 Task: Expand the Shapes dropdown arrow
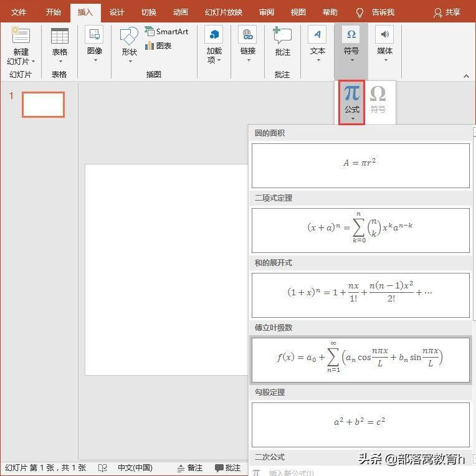[130, 62]
